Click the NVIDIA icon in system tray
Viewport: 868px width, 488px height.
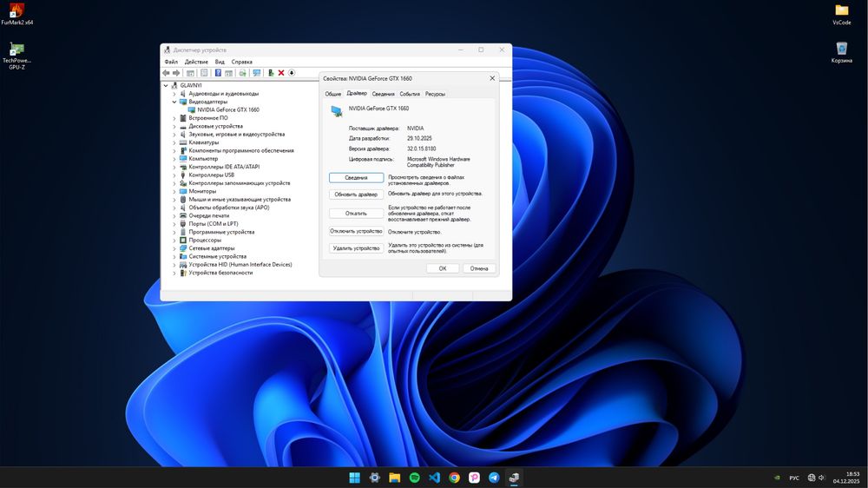[x=775, y=478]
